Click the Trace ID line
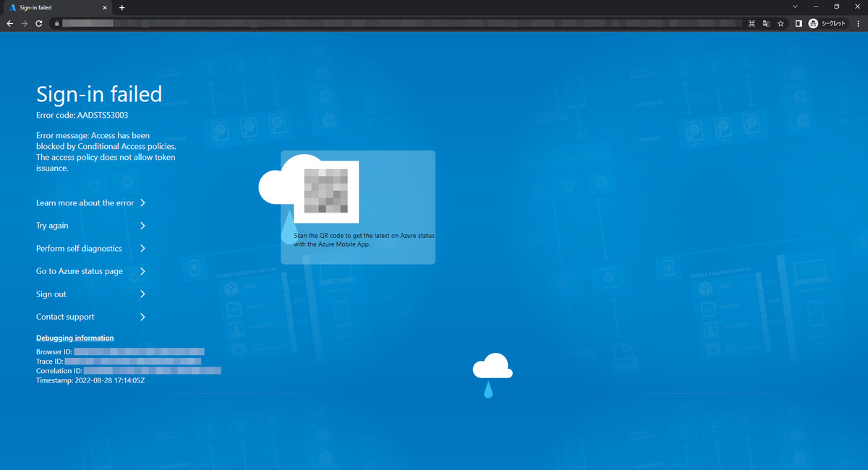The width and height of the screenshot is (868, 470). (x=119, y=361)
